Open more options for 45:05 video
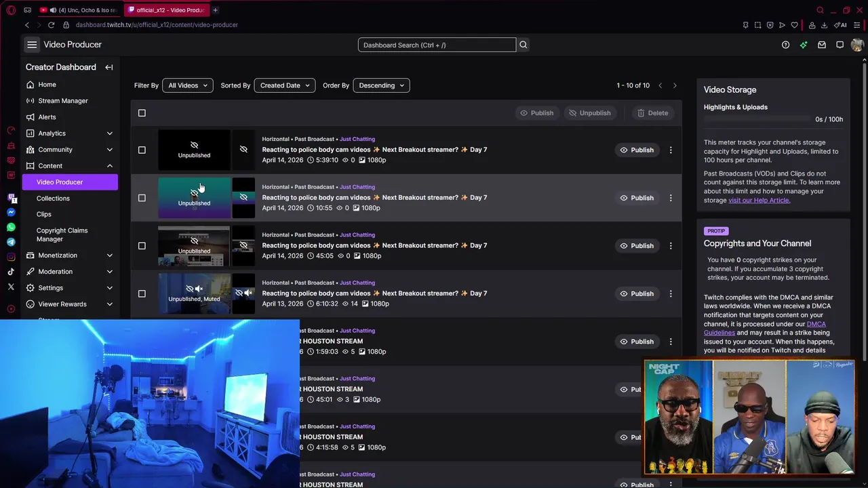868x488 pixels. coord(671,245)
